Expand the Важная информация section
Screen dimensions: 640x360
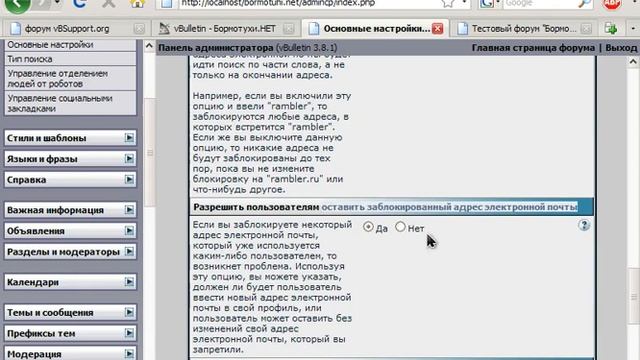(129, 210)
